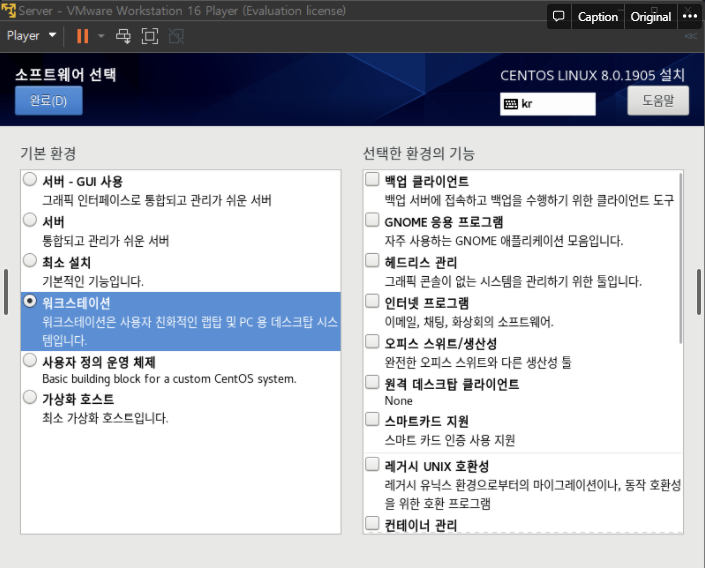Click the right window edge scrollbar handle
The image size is (705, 568).
point(699,292)
